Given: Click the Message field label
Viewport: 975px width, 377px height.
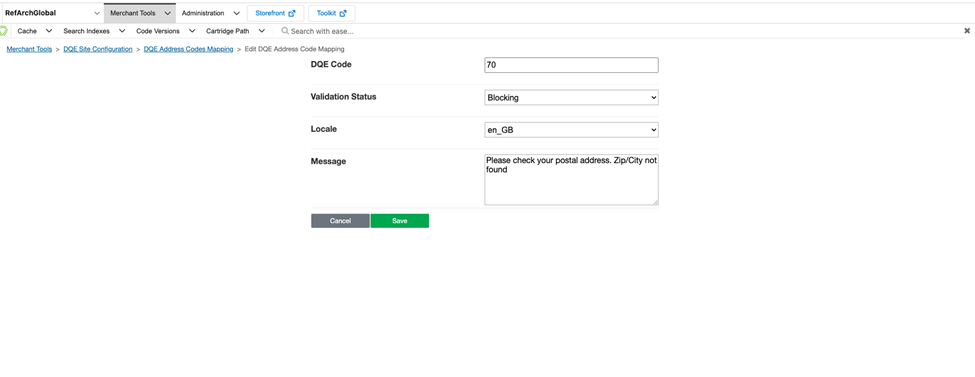Looking at the screenshot, I should 328,161.
